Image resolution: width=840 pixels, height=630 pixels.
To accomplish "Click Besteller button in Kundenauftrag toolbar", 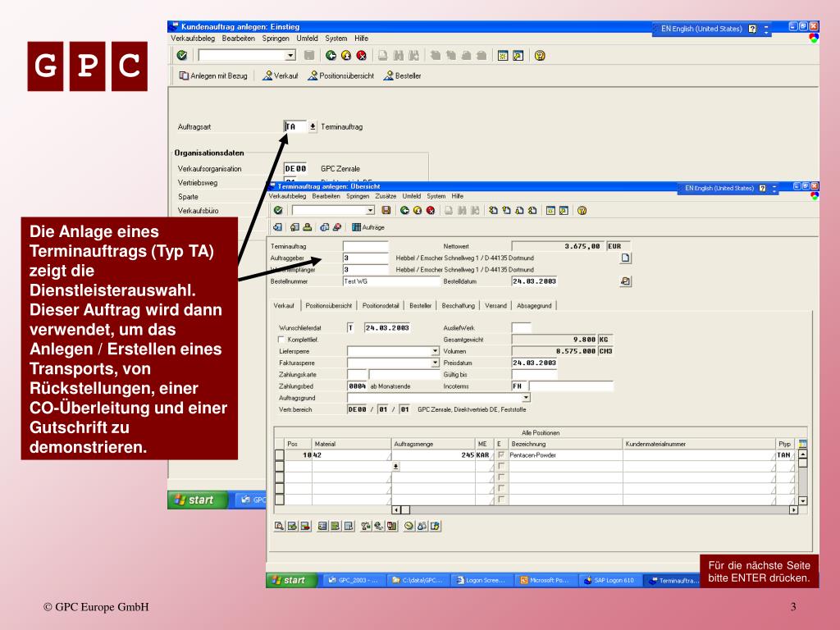I will pos(402,76).
